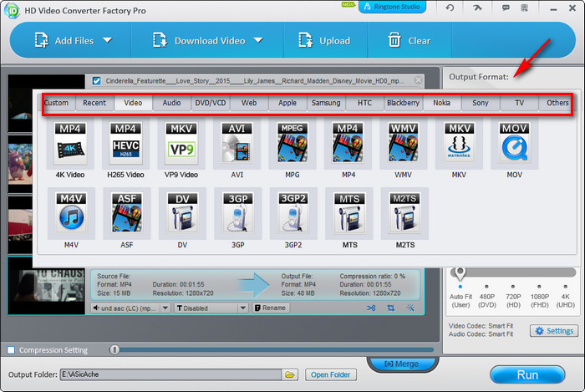Pick the VP9 Video MKV format

181,144
